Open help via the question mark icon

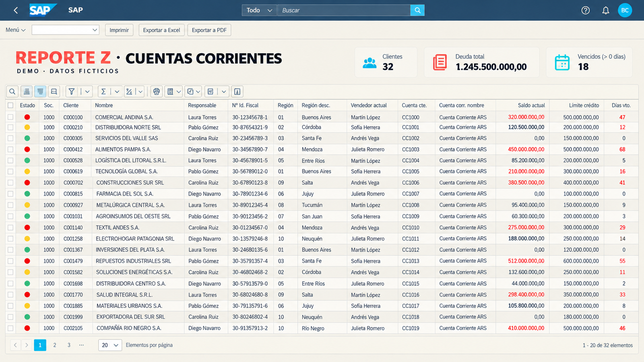pos(586,10)
